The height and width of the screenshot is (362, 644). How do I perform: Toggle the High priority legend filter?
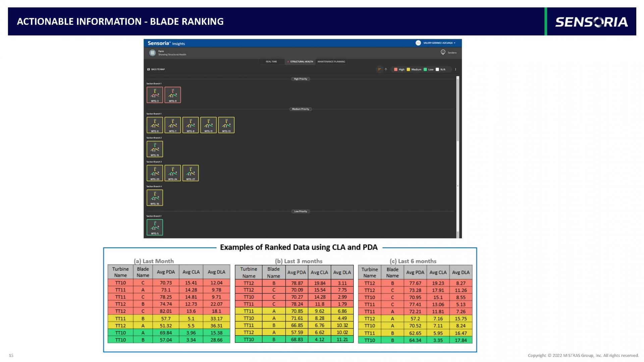click(x=399, y=69)
